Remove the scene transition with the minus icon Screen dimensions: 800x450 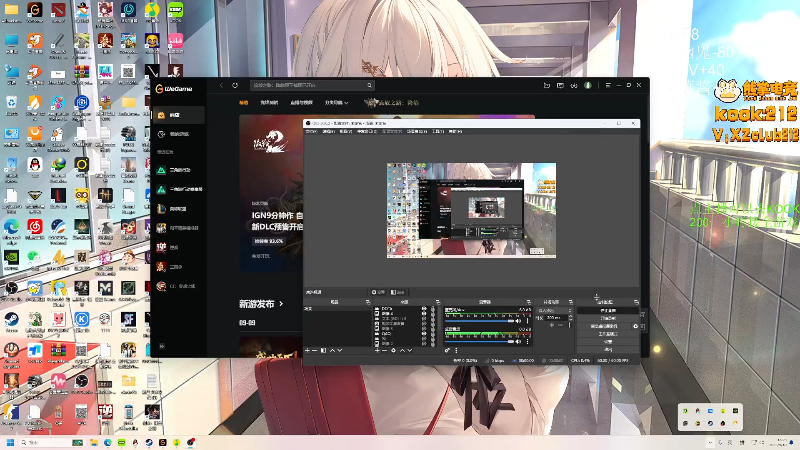point(561,325)
